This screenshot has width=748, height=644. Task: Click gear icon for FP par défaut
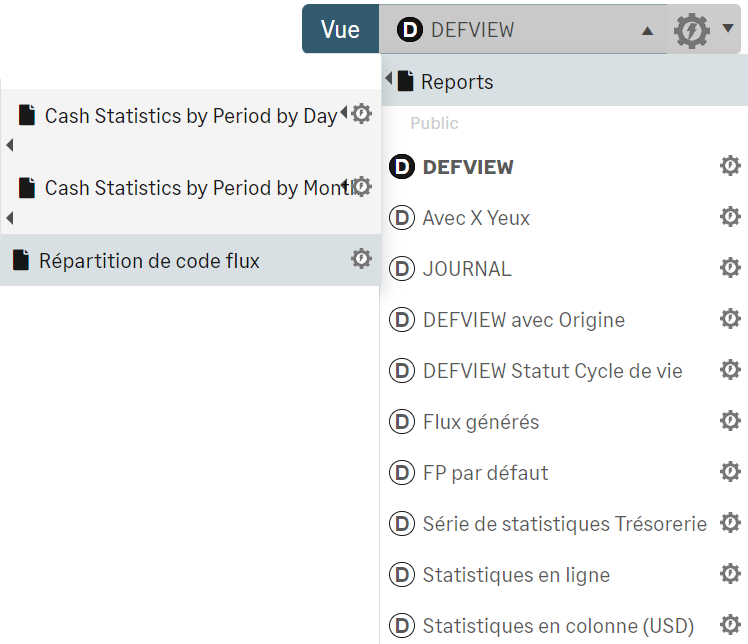click(x=730, y=472)
